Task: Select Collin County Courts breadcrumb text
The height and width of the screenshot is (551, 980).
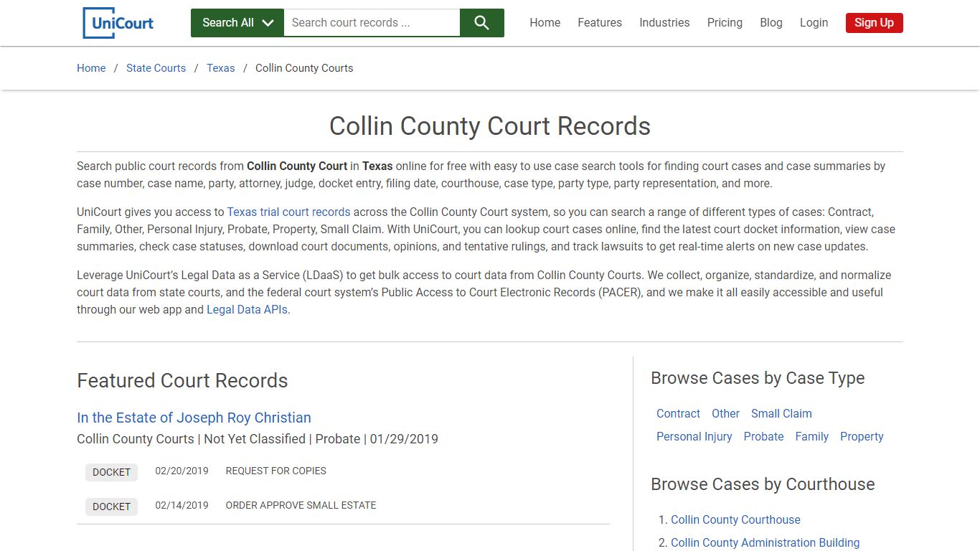Action: (x=304, y=68)
